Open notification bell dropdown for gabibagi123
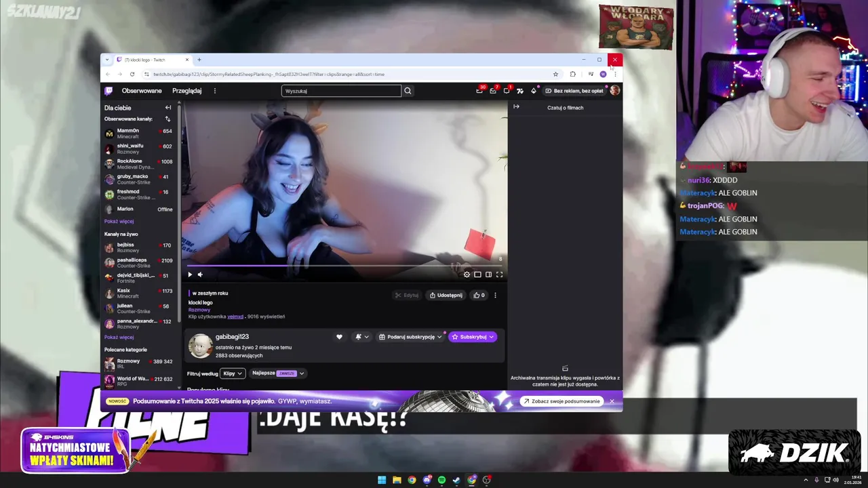The height and width of the screenshot is (488, 868). click(x=362, y=337)
